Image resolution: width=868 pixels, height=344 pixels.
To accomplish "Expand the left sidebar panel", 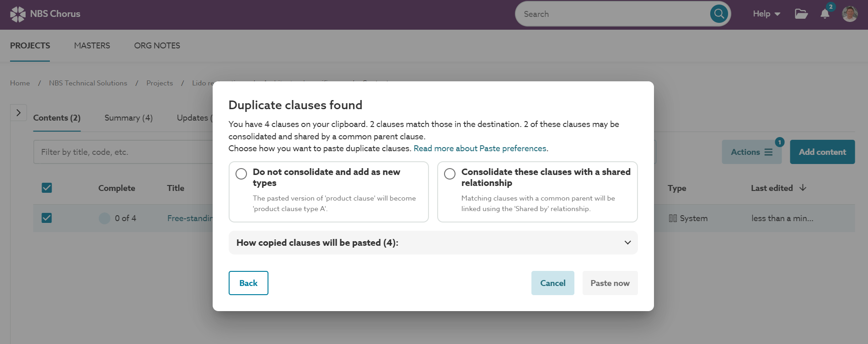I will pyautogui.click(x=18, y=112).
